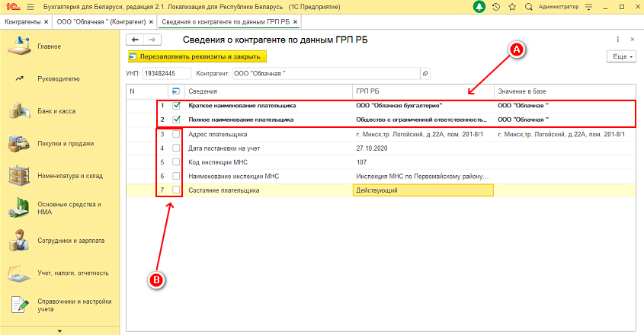This screenshot has height=335, width=644.
Task: Click the forward navigation arrow
Action: coord(152,40)
